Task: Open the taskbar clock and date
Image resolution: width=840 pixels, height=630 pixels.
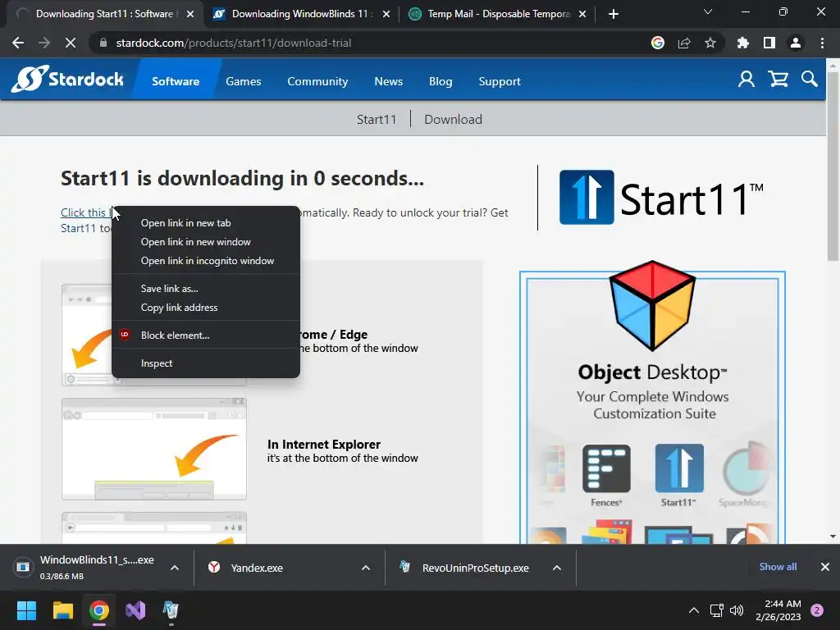Action: pyautogui.click(x=778, y=610)
